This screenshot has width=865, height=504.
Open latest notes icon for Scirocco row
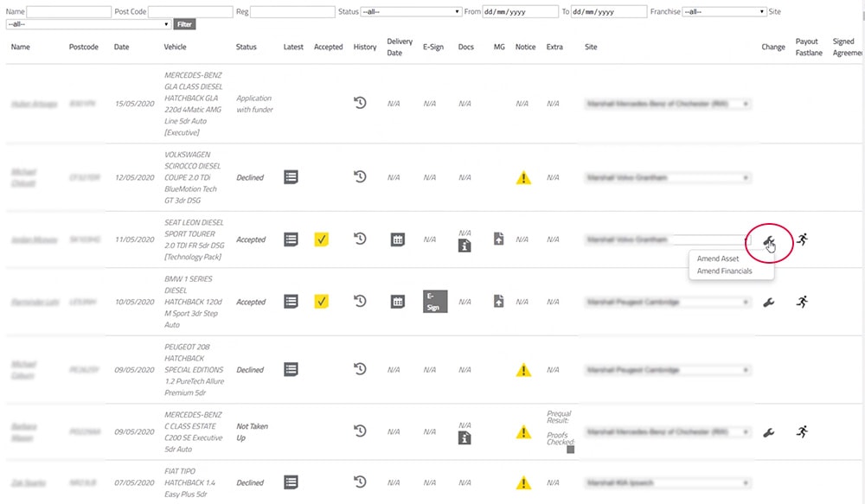[291, 177]
